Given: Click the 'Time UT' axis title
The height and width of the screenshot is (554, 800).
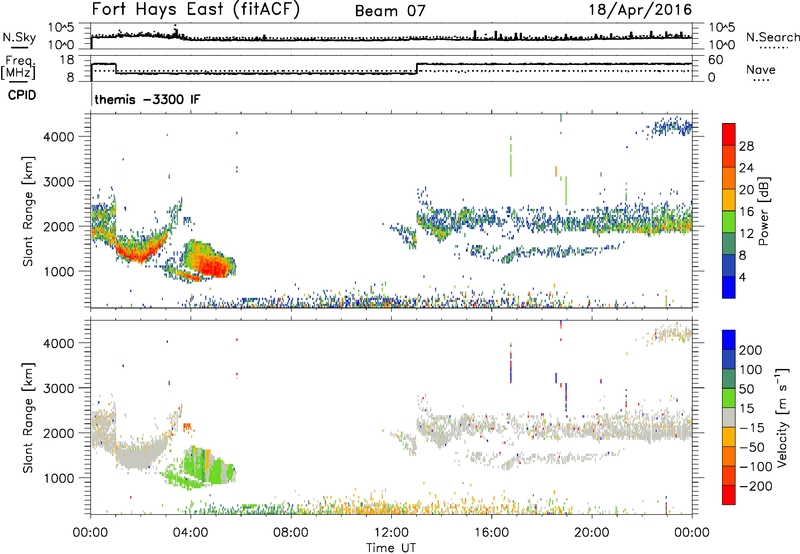Looking at the screenshot, I should [391, 547].
